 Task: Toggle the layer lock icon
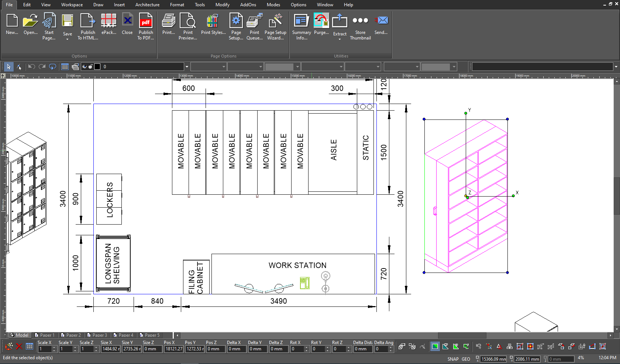point(90,66)
